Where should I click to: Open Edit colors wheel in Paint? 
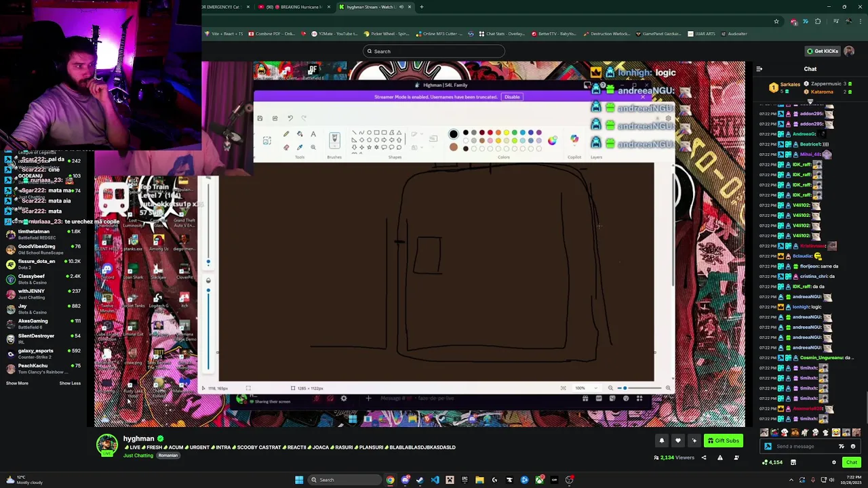tap(553, 140)
